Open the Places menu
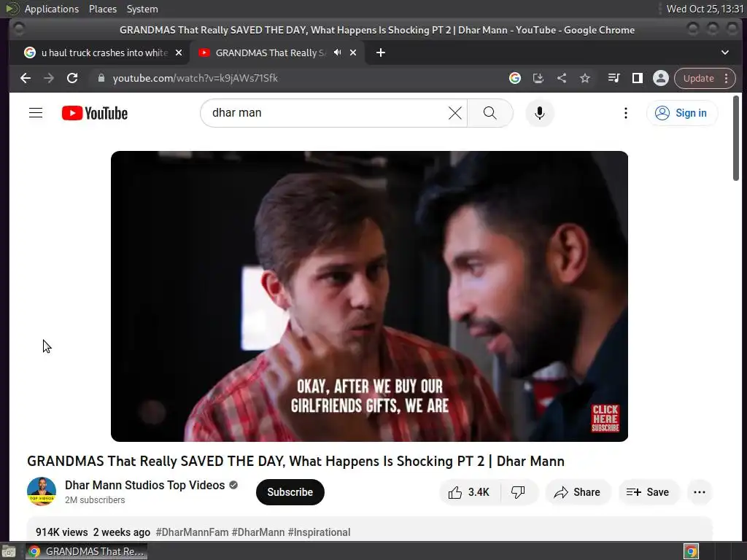The width and height of the screenshot is (747, 560). click(102, 9)
